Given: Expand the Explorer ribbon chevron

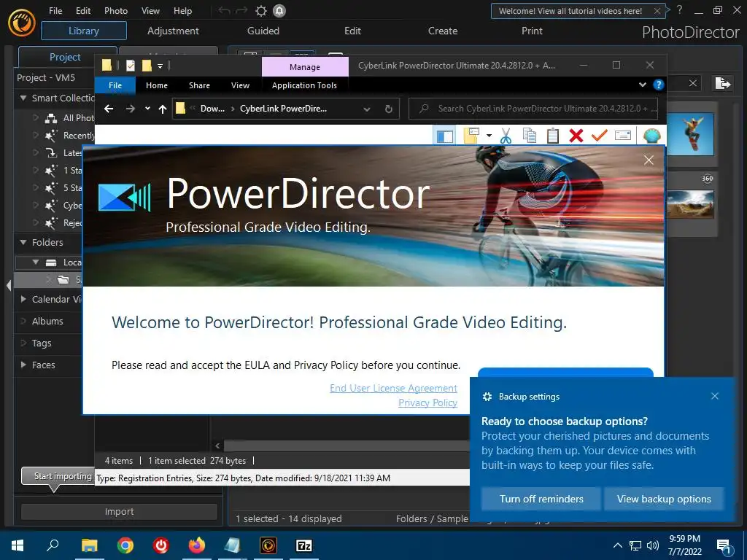Looking at the screenshot, I should [x=642, y=85].
